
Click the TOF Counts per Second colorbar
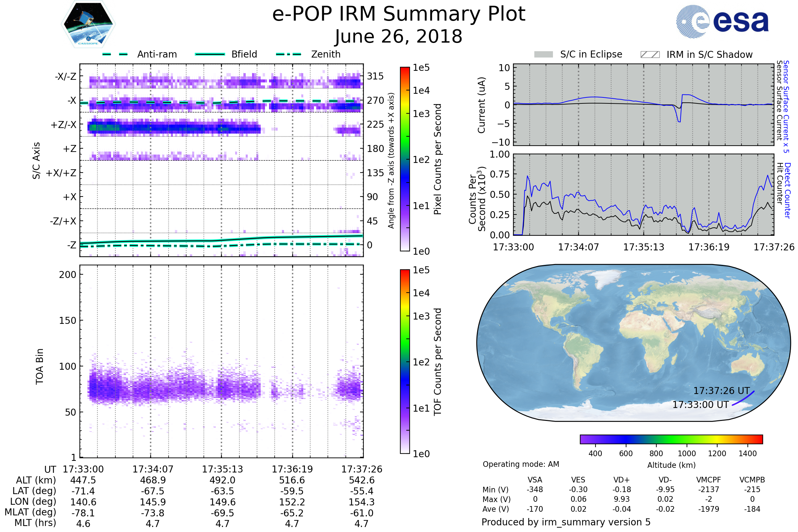coord(405,362)
